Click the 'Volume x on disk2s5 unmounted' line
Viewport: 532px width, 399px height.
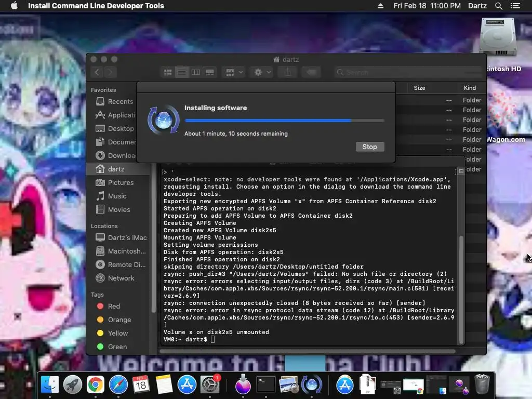click(216, 332)
